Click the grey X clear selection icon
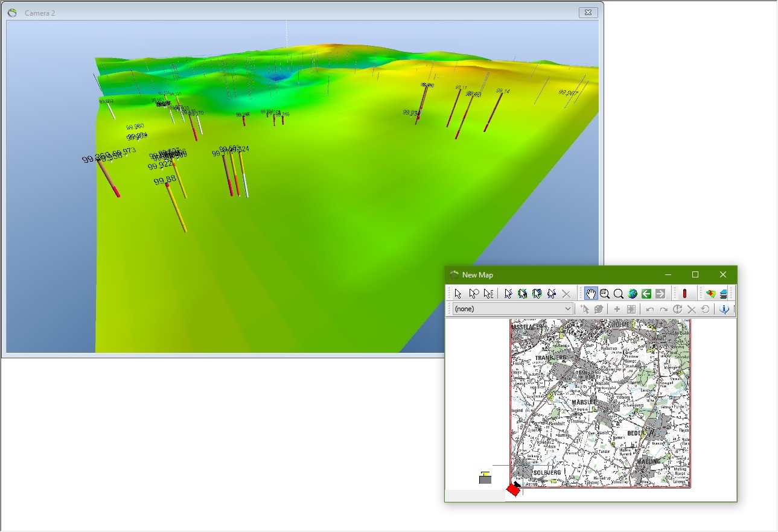 point(566,294)
